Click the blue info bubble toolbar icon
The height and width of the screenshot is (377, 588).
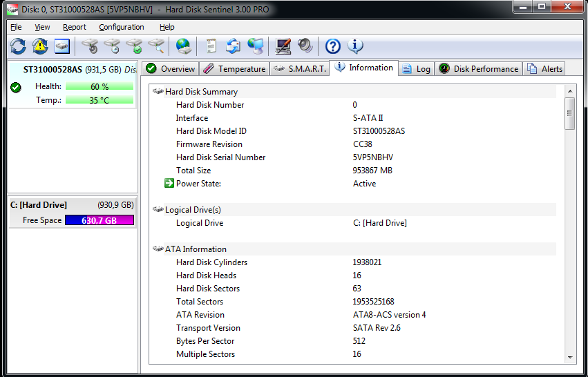[x=355, y=46]
